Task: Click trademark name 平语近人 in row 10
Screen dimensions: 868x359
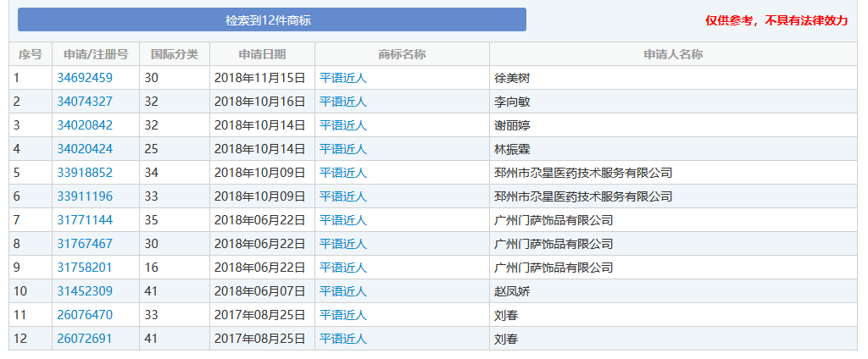Action: [x=343, y=291]
